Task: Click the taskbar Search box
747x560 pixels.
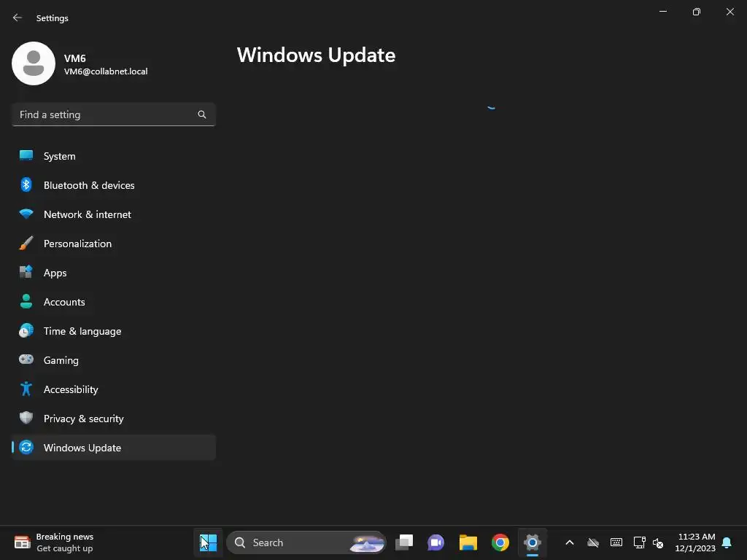Action: [x=306, y=542]
